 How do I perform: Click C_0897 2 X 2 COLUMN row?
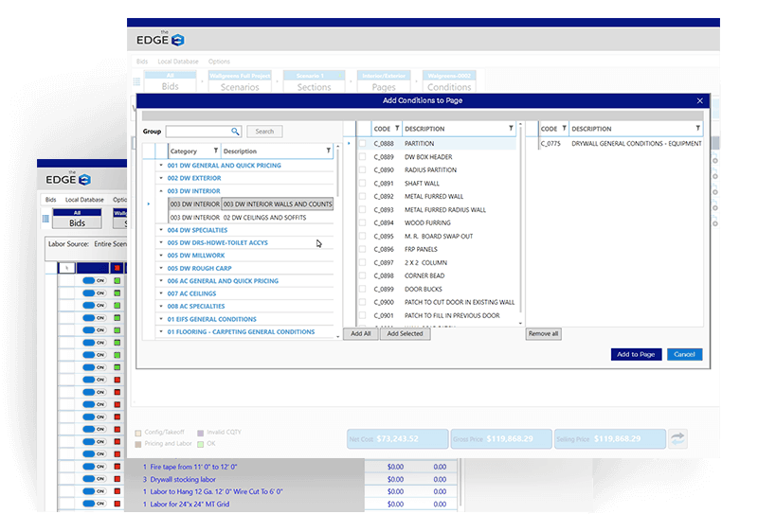[437, 262]
